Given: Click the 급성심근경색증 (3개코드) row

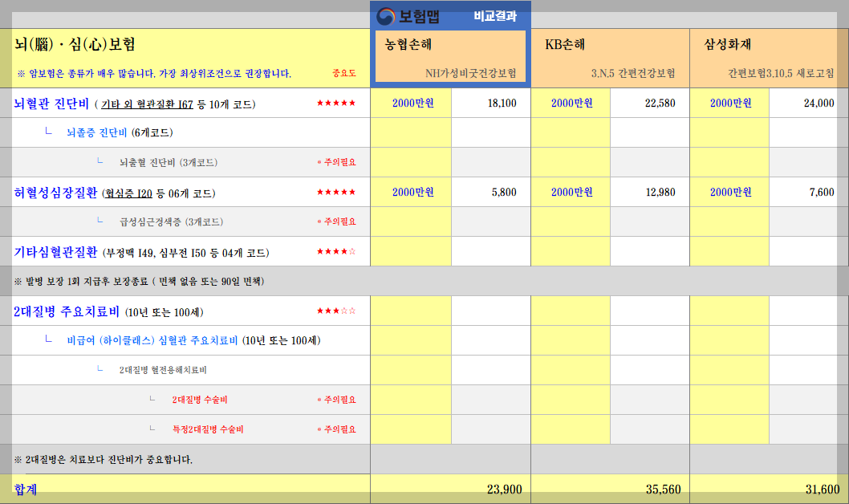Looking at the screenshot, I should click(171, 222).
